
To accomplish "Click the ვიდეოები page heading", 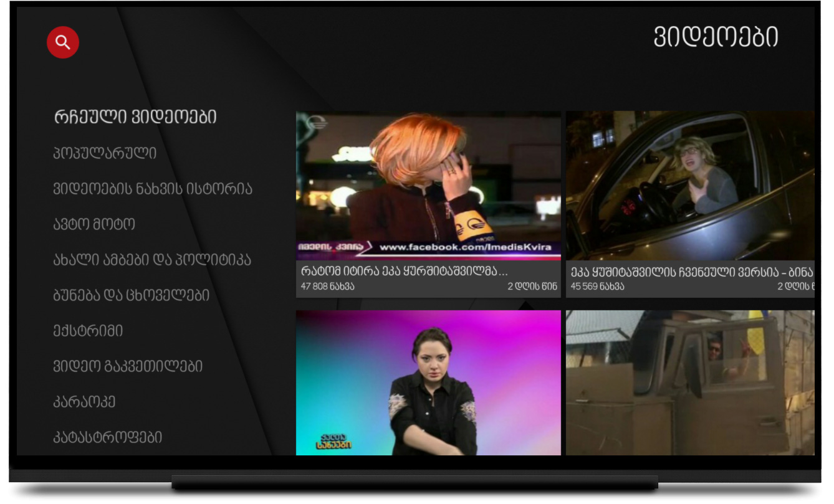I will point(716,37).
